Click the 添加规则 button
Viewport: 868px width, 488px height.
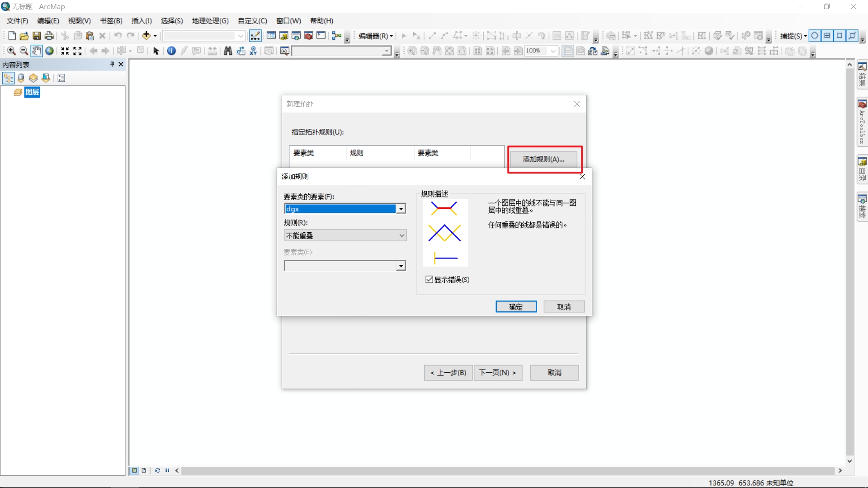tap(543, 159)
